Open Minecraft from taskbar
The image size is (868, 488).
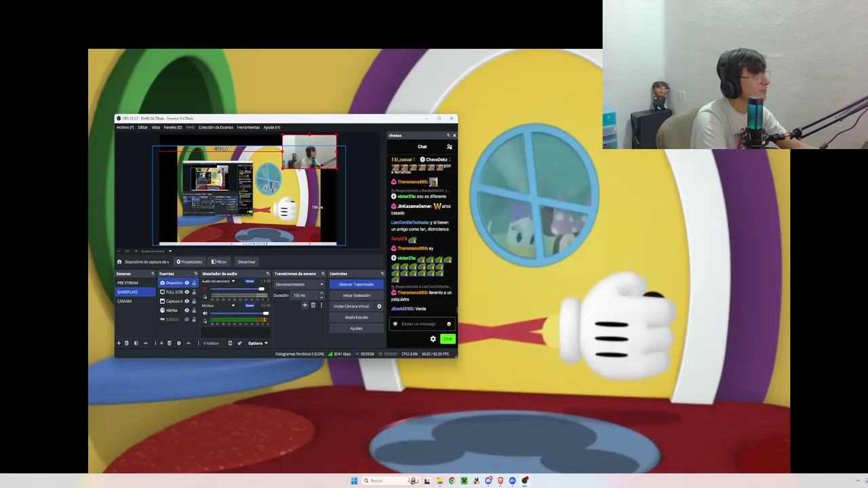tap(464, 481)
